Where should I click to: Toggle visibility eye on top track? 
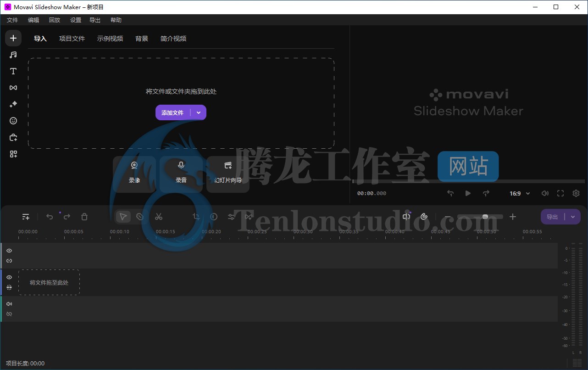click(x=9, y=251)
